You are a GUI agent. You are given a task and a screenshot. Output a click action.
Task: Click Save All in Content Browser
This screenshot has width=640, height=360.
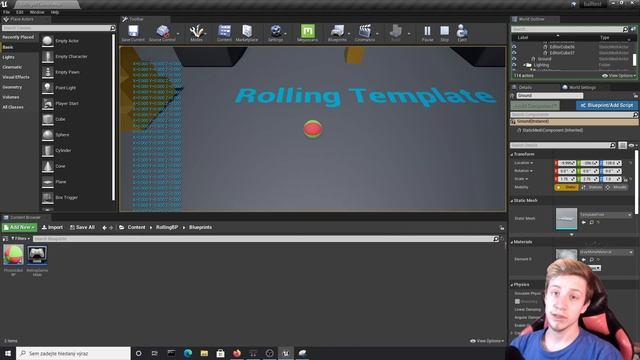[82, 227]
